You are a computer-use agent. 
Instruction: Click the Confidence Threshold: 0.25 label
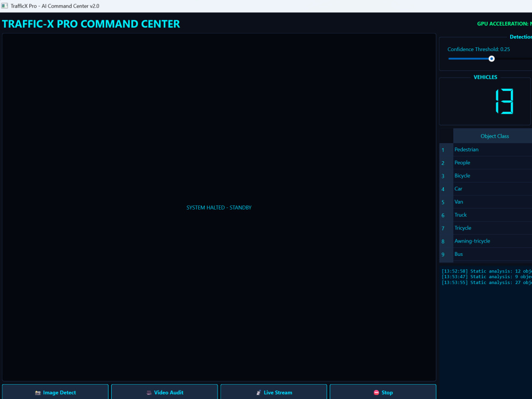click(478, 49)
